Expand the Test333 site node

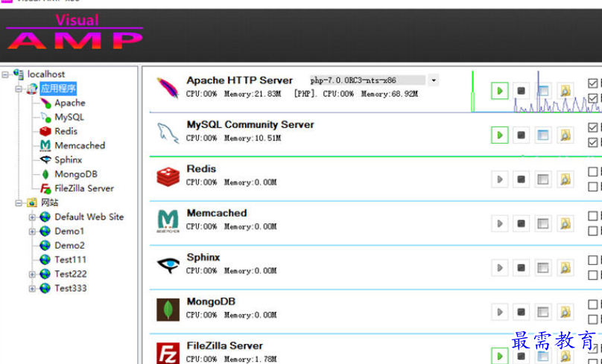click(32, 288)
